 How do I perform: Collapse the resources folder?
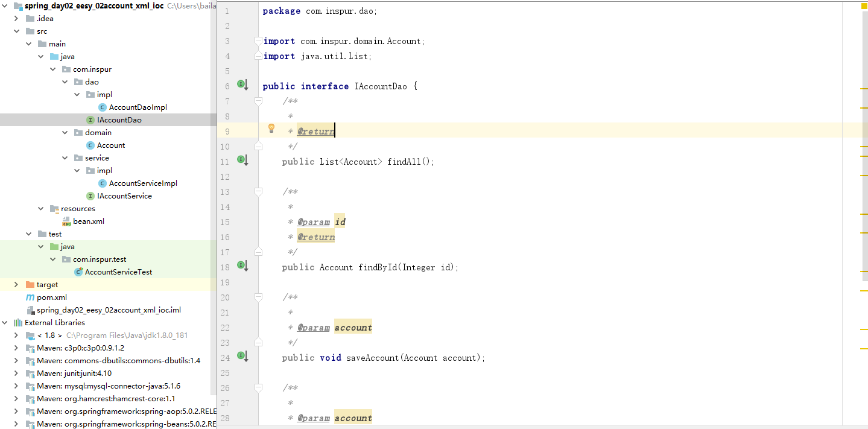click(41, 209)
